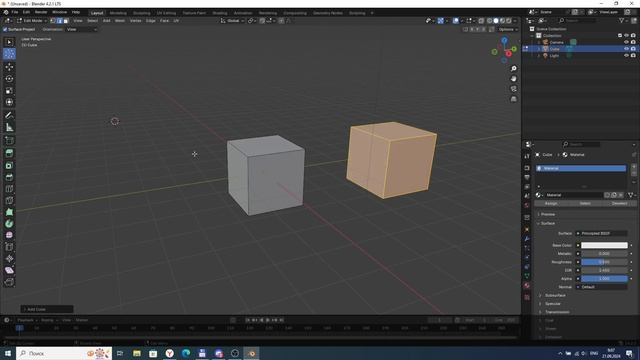Viewport: 640px width, 360px height.
Task: Open the Face menu in viewport header
Action: pos(164,20)
